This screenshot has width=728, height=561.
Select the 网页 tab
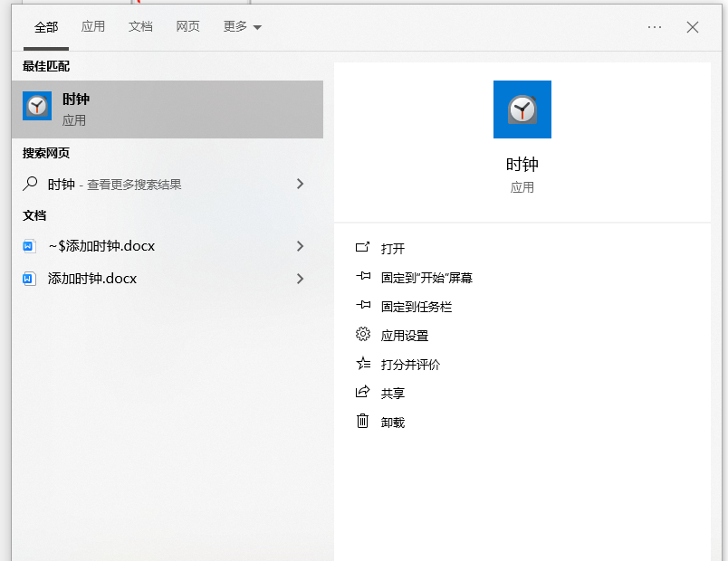(x=187, y=26)
